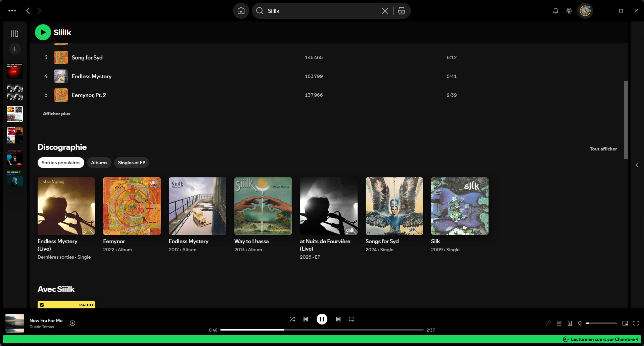Play the track Song for Syd

[x=87, y=57]
